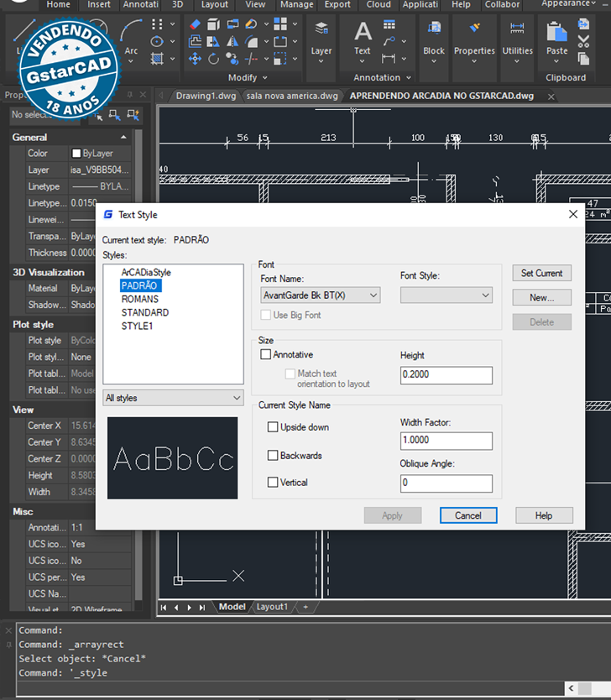
Task: Open the Utilities panel dropdown
Action: pos(517,61)
